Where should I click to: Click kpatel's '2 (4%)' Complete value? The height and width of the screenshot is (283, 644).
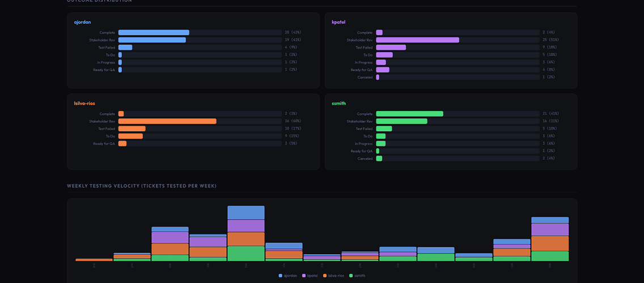point(550,32)
